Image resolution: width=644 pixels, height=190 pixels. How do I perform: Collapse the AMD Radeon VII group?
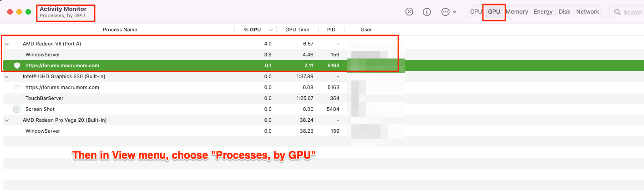click(7, 44)
